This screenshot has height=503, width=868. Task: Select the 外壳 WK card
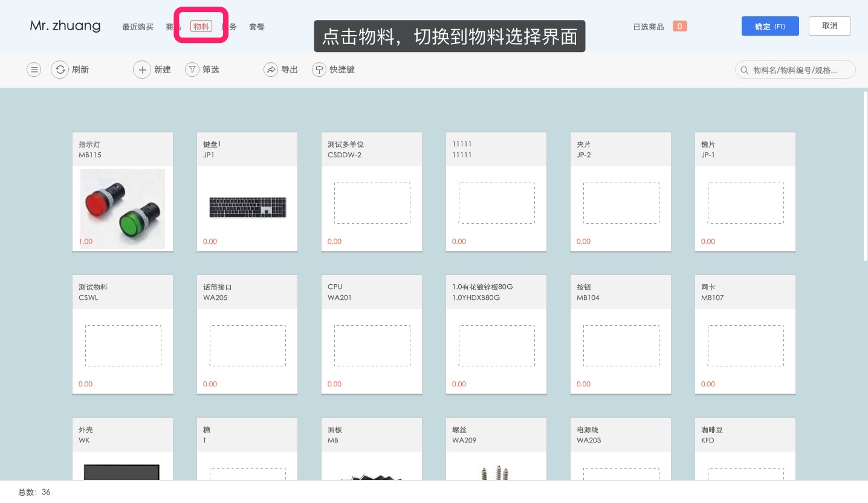[123, 449]
